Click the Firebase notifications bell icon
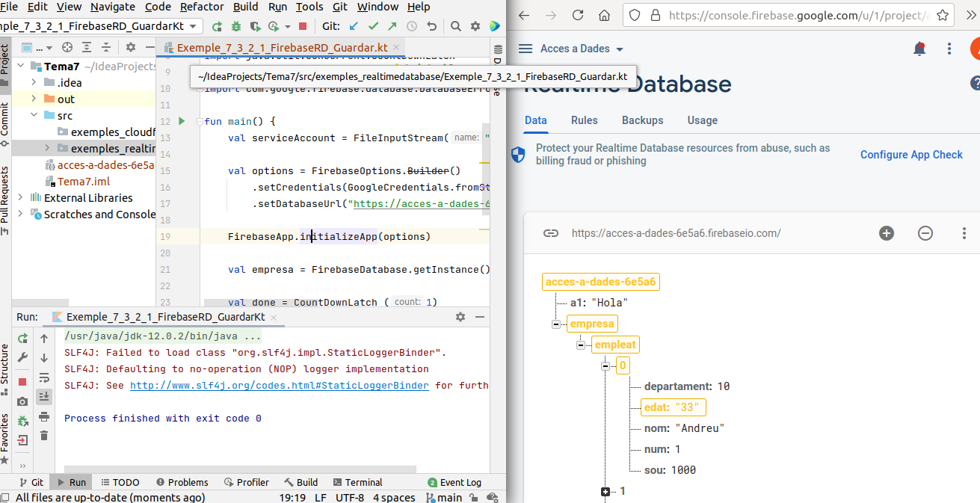The height and width of the screenshot is (503, 980). point(919,49)
